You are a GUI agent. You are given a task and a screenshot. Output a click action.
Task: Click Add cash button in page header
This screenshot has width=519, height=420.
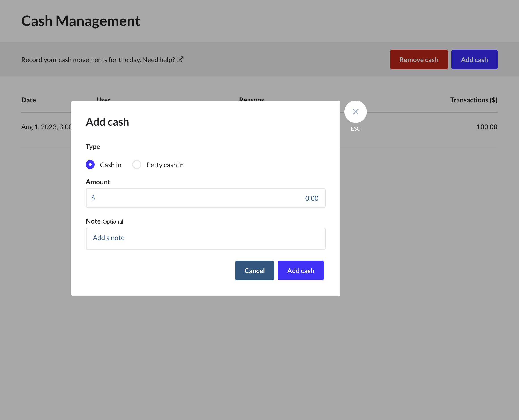pyautogui.click(x=474, y=59)
